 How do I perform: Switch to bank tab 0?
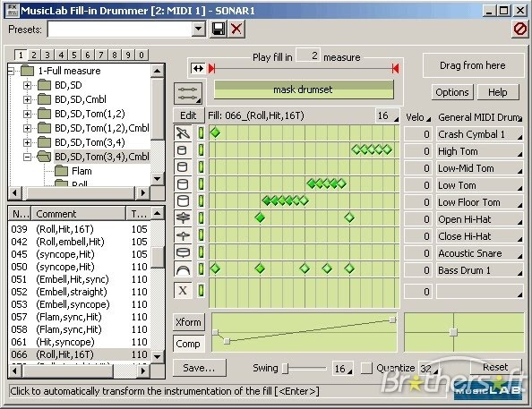142,55
